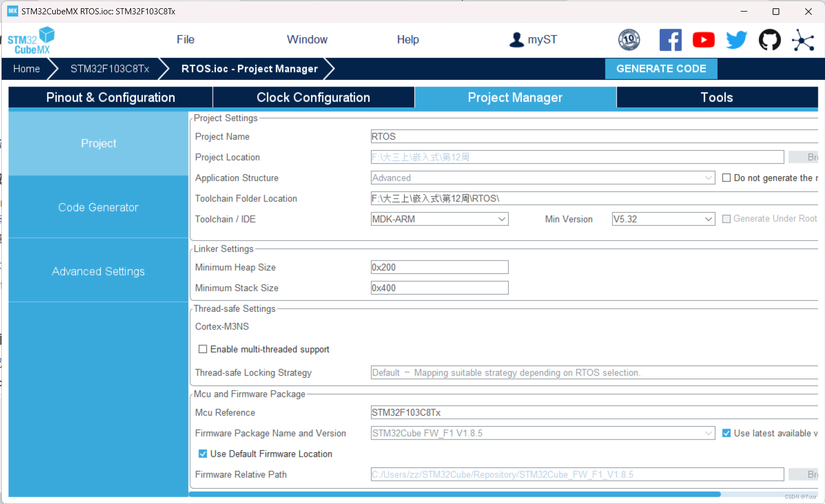Open Firmware Package Name and Version dropdown
The width and height of the screenshot is (825, 504).
tap(543, 433)
